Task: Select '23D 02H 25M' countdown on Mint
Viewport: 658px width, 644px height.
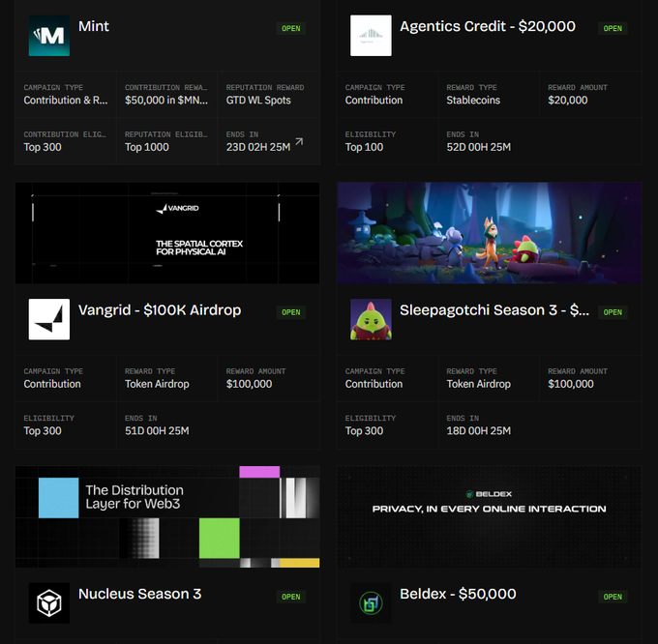Action: [258, 147]
